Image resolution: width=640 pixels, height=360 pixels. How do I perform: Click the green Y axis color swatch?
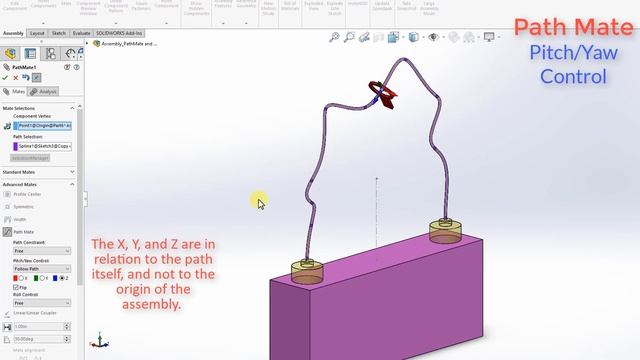click(x=36, y=278)
